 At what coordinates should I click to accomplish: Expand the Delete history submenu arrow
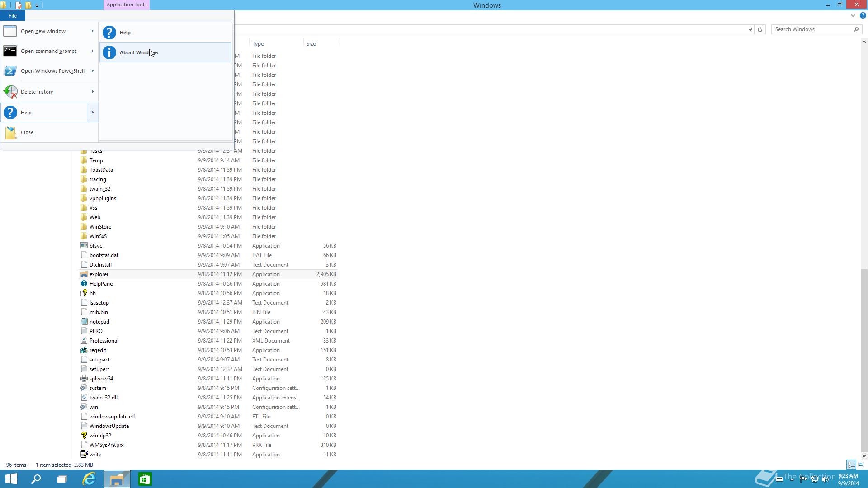(92, 92)
